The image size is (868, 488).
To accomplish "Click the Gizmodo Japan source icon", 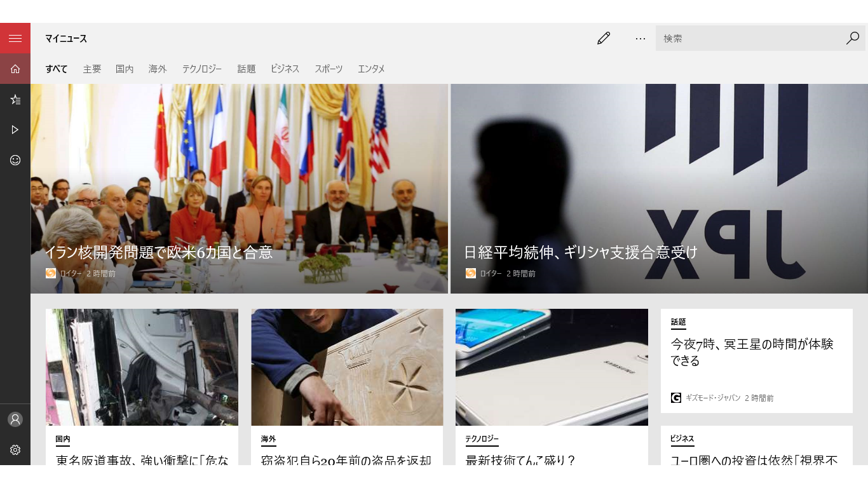I will 676,398.
